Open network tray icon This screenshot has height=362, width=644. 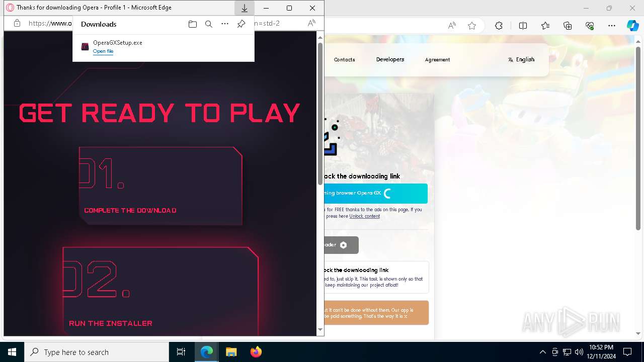pos(567,352)
